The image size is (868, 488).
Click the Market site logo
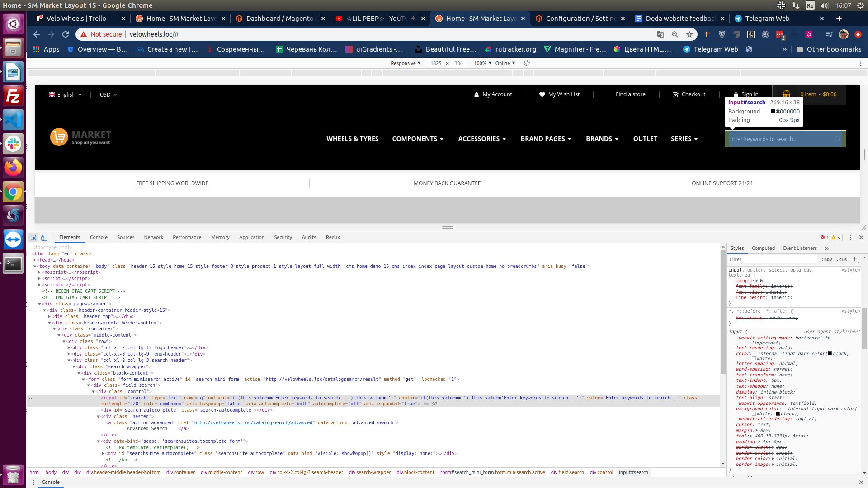tap(80, 137)
